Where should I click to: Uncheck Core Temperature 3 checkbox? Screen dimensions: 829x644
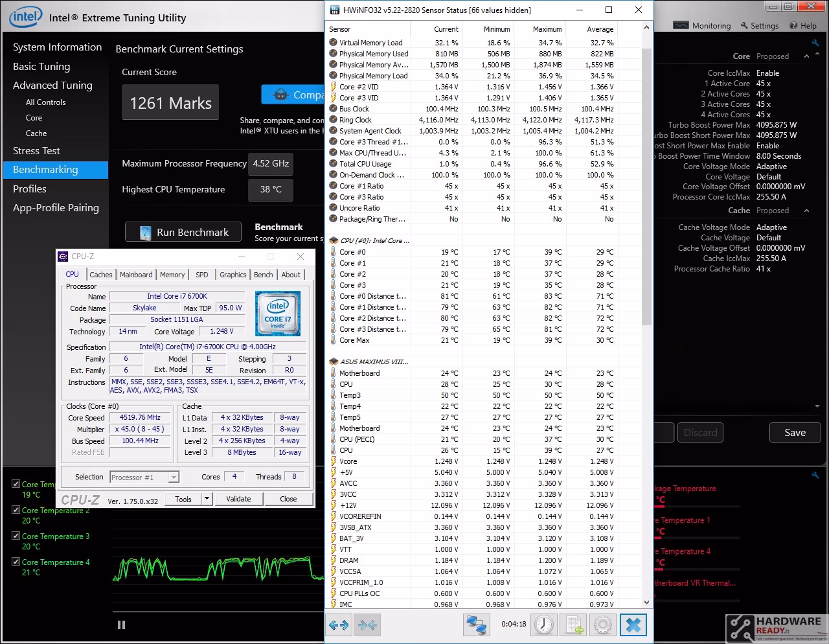click(16, 536)
